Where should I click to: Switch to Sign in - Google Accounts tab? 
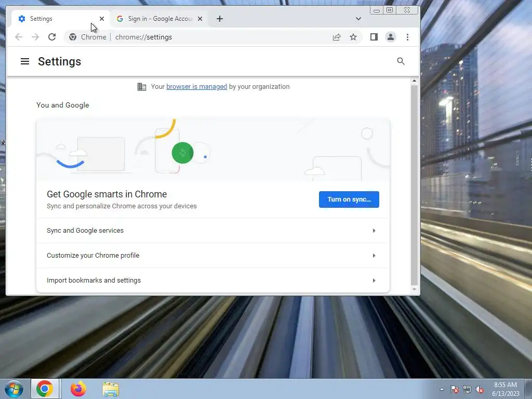159,19
